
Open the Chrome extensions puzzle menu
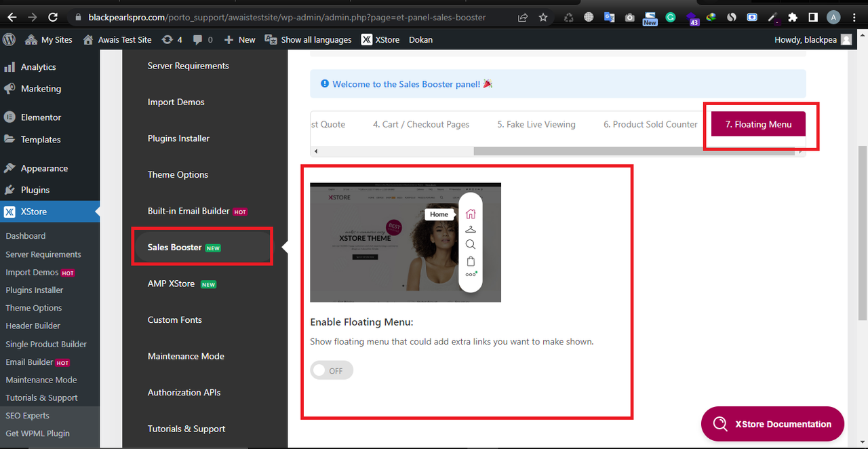tap(792, 18)
